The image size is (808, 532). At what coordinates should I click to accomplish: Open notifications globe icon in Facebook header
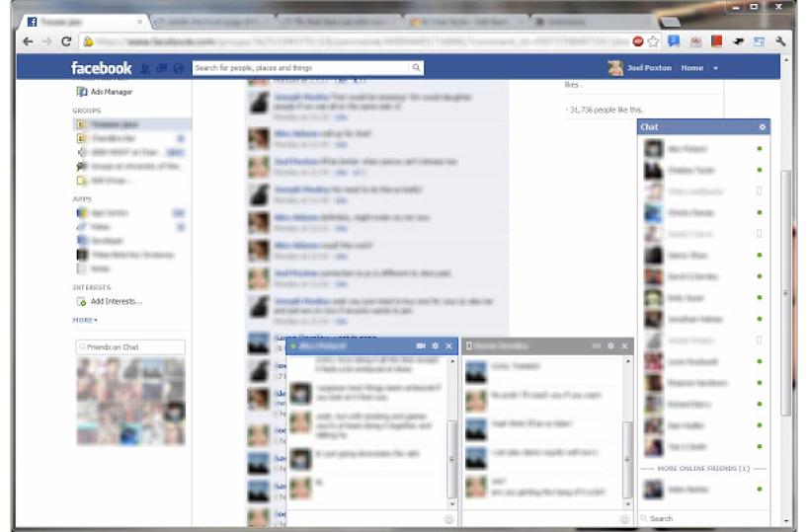(x=179, y=68)
